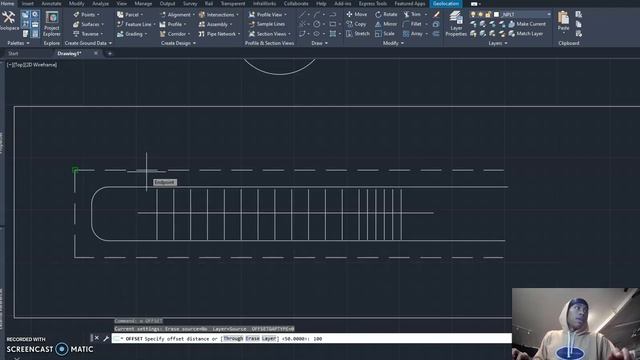Click the layer color swatch
Image resolution: width=640 pixels, height=360 pixels.
click(x=496, y=14)
